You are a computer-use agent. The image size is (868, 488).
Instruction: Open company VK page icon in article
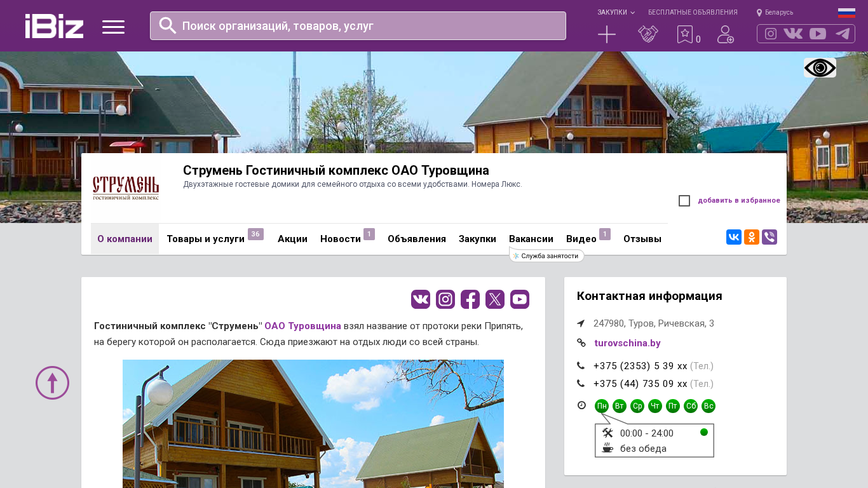(421, 299)
